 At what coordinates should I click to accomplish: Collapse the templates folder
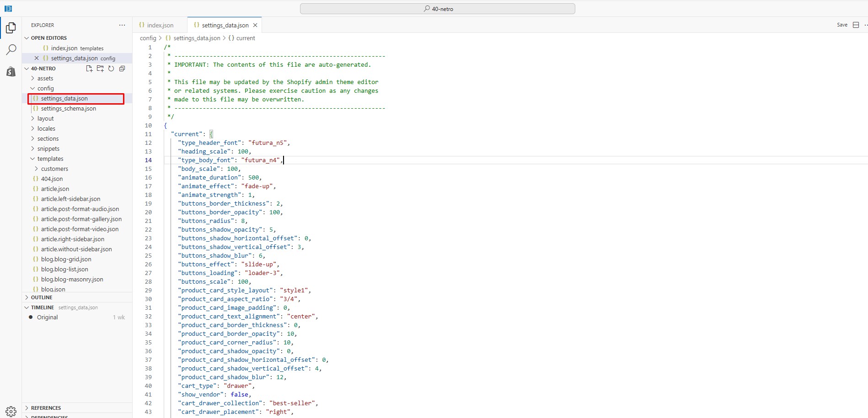click(x=50, y=159)
